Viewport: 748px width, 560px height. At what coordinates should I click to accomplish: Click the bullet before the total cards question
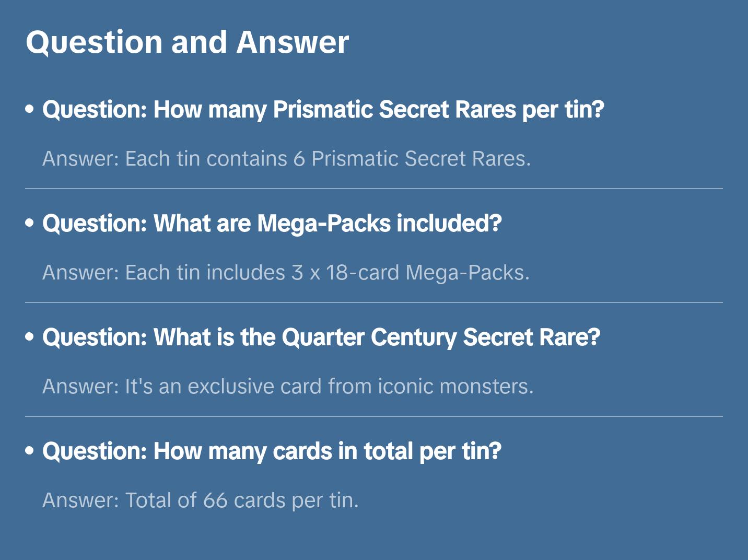pos(30,451)
